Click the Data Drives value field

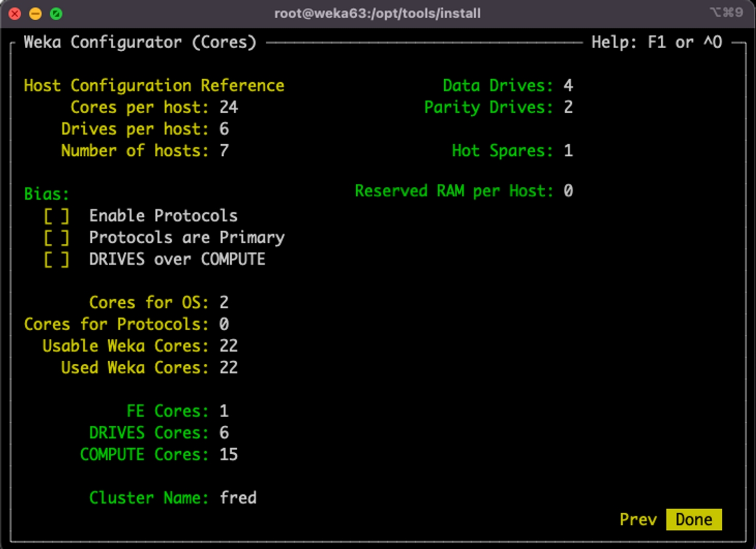[x=568, y=85]
